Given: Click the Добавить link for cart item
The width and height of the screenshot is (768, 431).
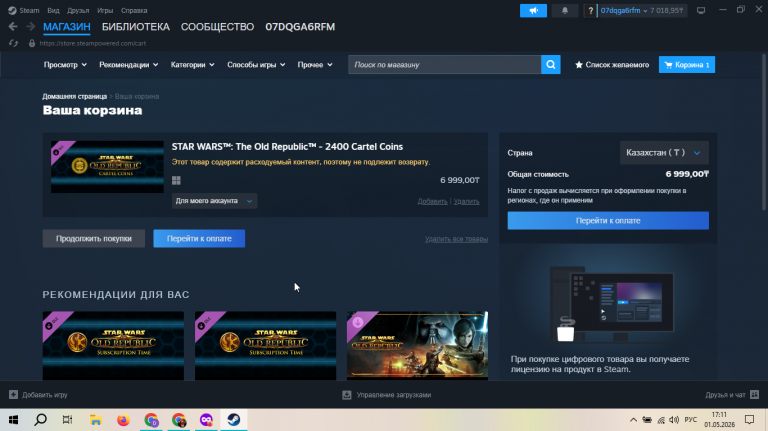Looking at the screenshot, I should click(x=432, y=201).
